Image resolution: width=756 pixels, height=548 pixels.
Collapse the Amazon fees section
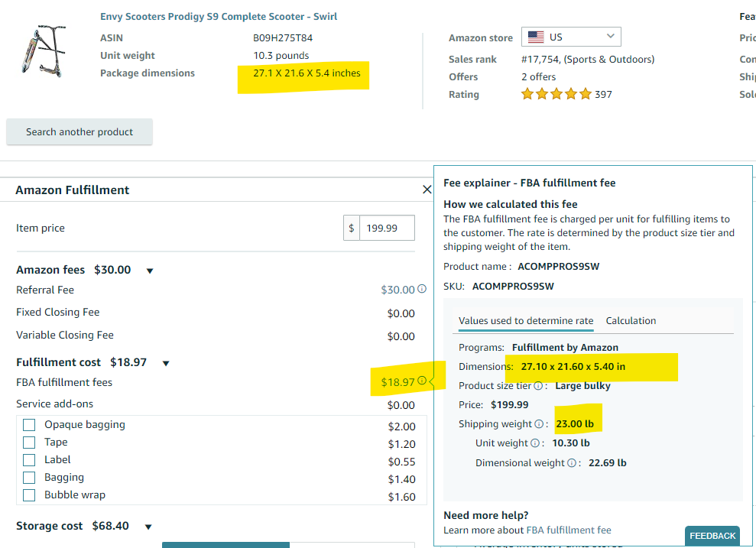point(150,271)
